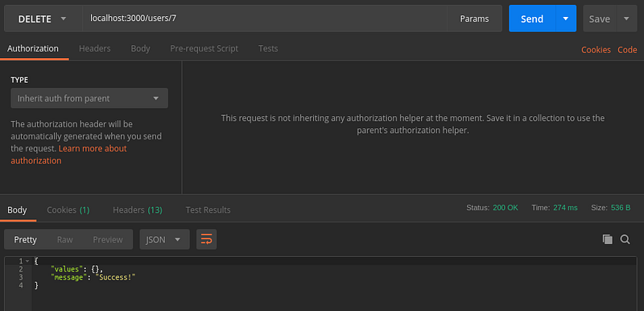Open the response Headers (13) tab
Viewport: 644px width, 311px height.
click(138, 210)
